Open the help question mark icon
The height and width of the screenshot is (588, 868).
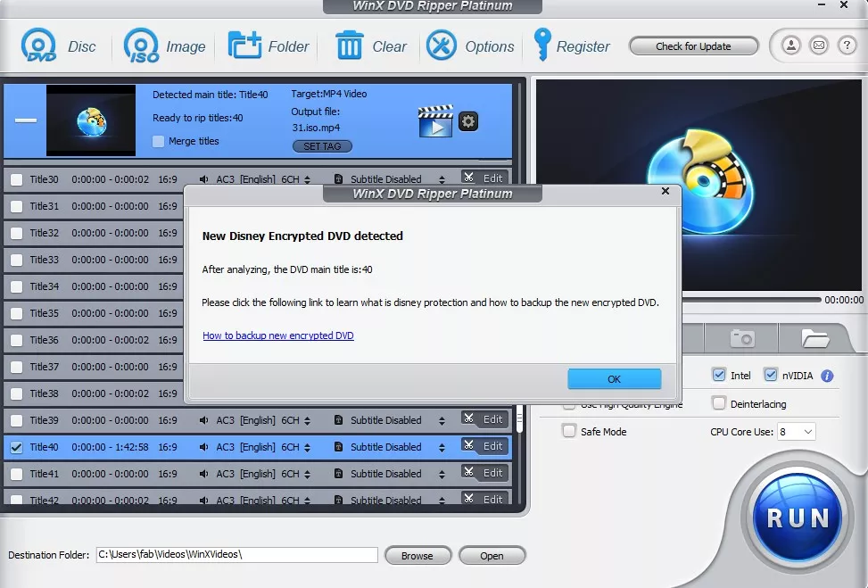point(846,46)
